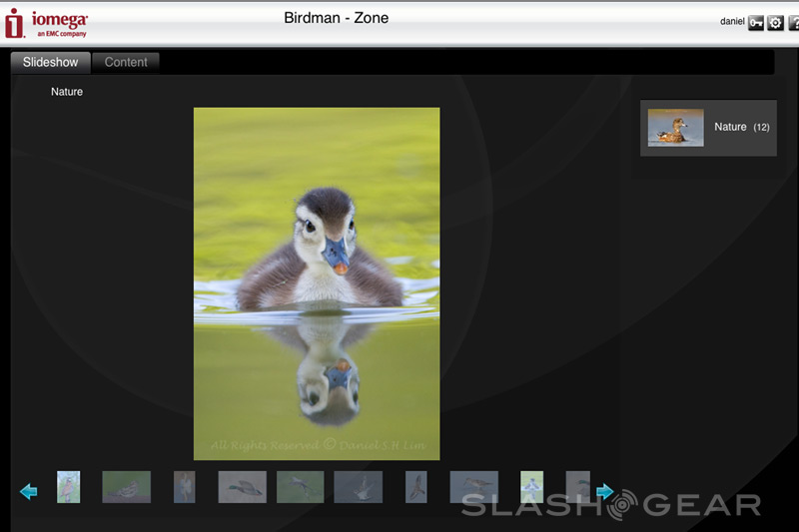This screenshot has height=532, width=799.
Task: Open settings via the gear icon
Action: [x=775, y=22]
